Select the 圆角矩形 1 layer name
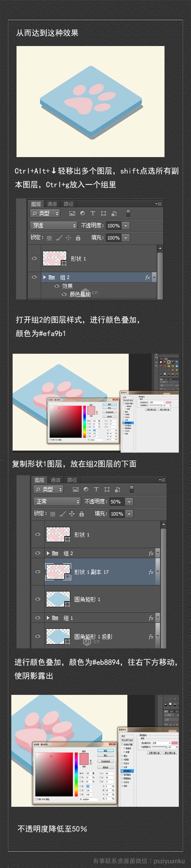 click(x=87, y=599)
